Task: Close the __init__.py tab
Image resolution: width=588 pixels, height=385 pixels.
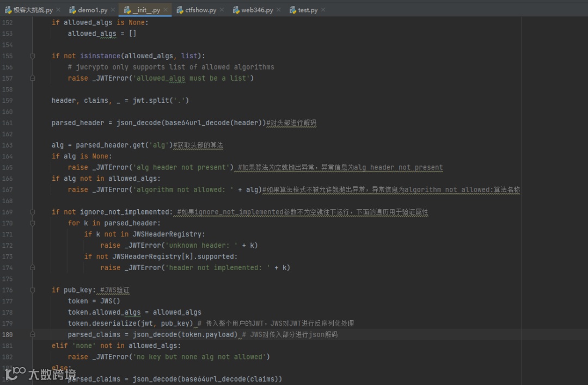Action: pyautogui.click(x=166, y=10)
